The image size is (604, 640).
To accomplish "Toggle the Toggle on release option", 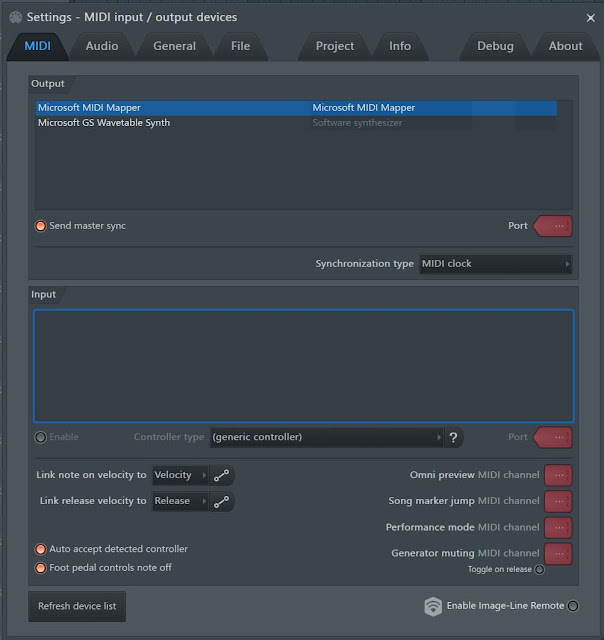I will [x=539, y=569].
